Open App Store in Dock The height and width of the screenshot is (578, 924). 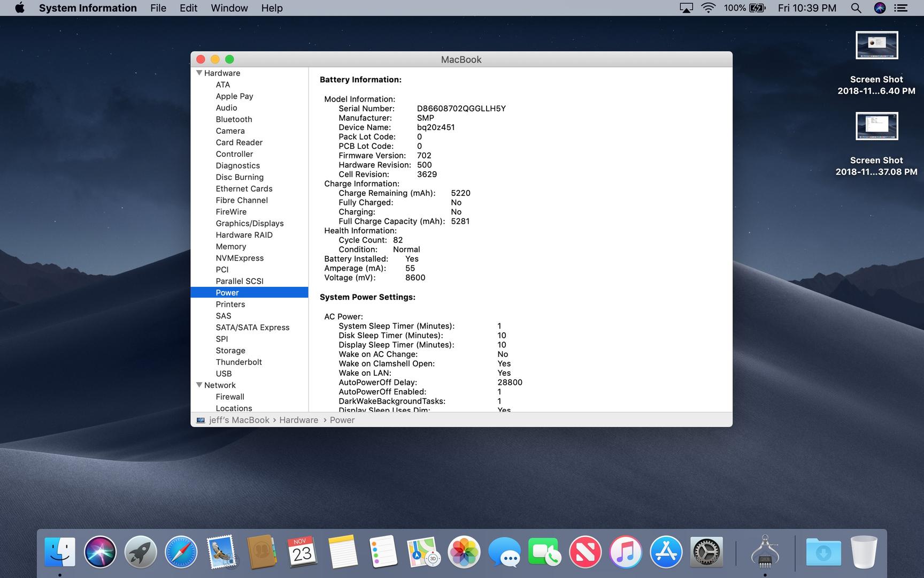tap(666, 552)
